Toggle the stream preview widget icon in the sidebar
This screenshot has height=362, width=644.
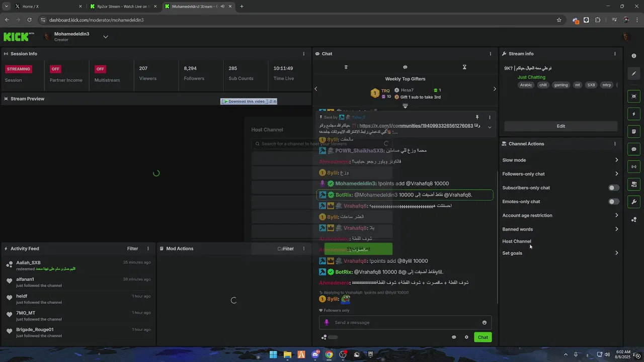(x=634, y=96)
